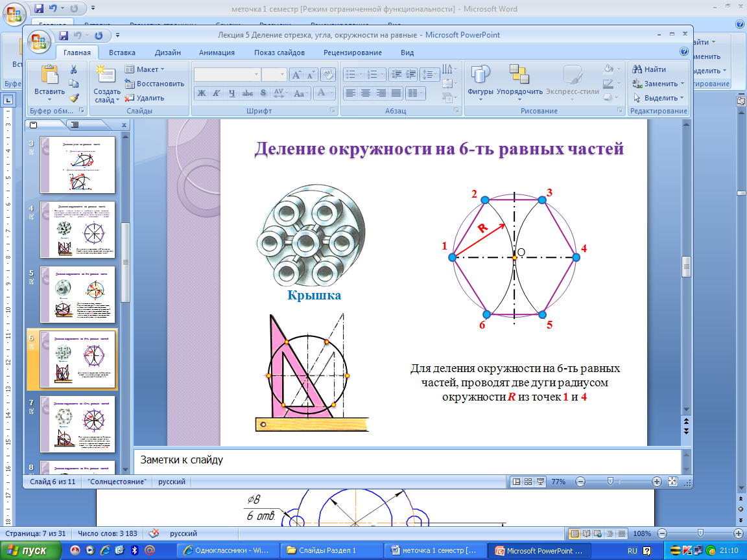Clear formatting with the eraser icon

point(328,75)
